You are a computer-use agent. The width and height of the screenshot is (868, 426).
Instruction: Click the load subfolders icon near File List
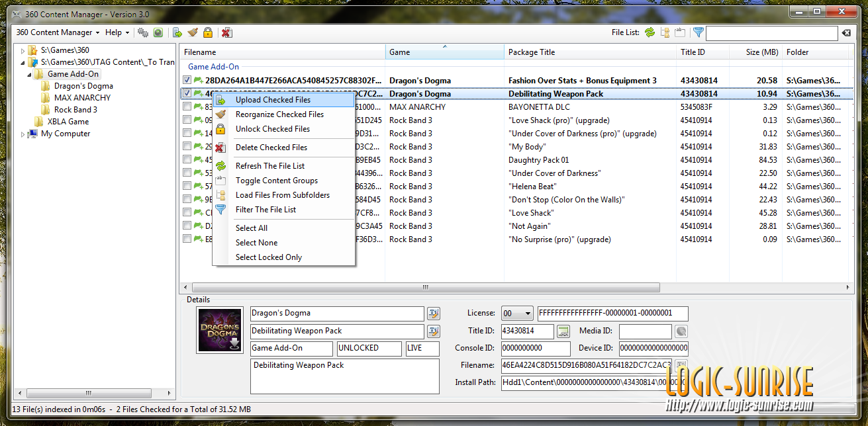665,32
